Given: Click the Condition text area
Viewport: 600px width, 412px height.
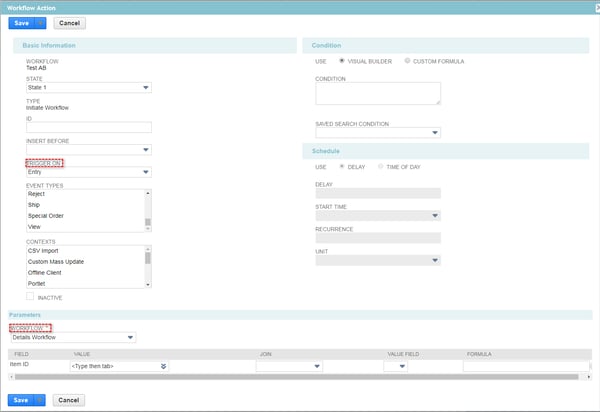Looking at the screenshot, I should [378, 93].
